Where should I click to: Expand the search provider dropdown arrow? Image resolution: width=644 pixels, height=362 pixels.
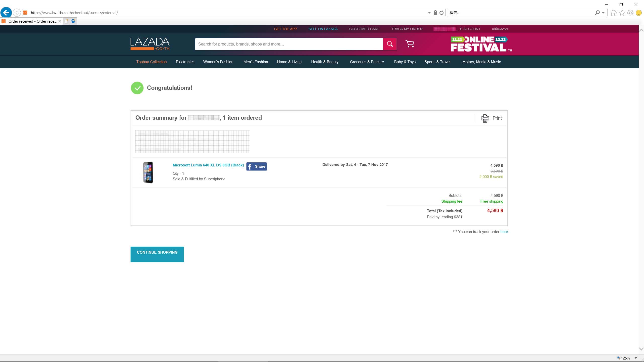603,13
